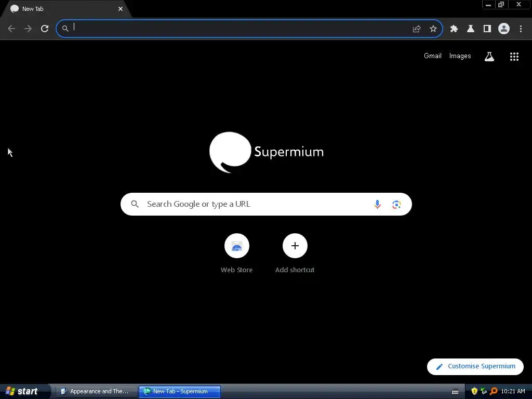Open the Gmail link

(x=433, y=56)
